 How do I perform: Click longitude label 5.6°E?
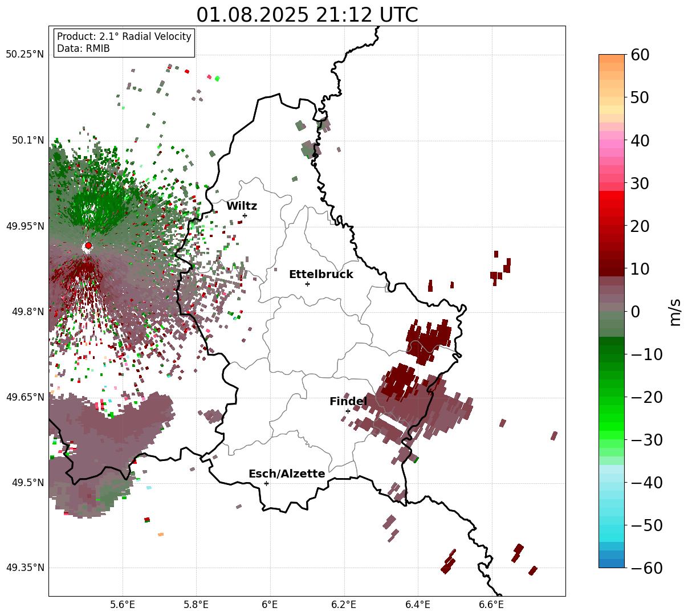pyautogui.click(x=123, y=605)
